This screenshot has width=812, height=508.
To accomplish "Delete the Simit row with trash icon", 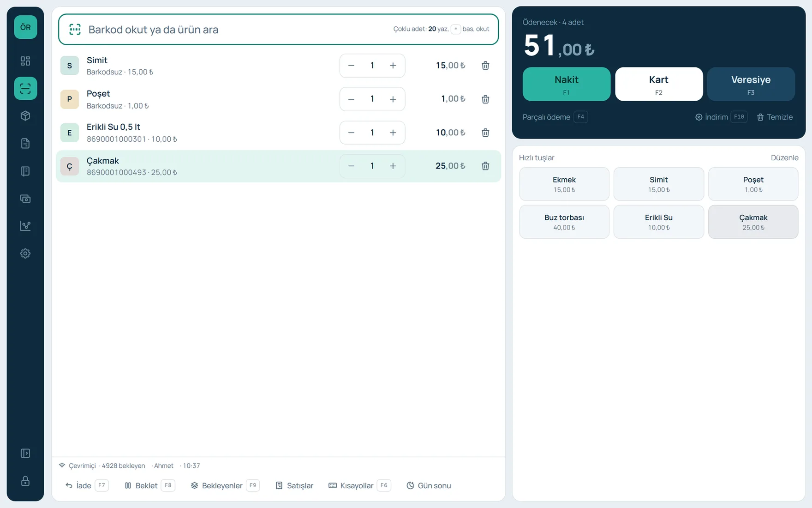I will coord(485,66).
